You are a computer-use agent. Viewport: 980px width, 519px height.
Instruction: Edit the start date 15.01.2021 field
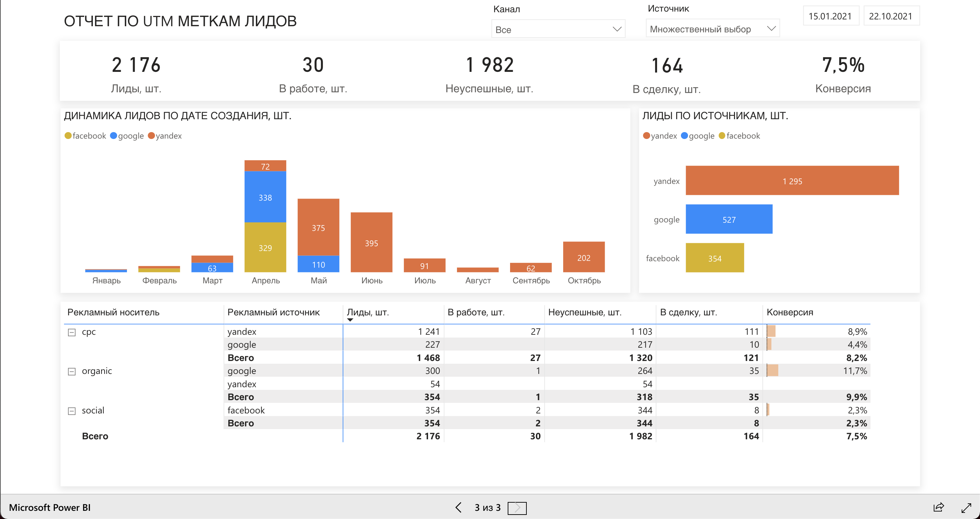click(x=831, y=16)
